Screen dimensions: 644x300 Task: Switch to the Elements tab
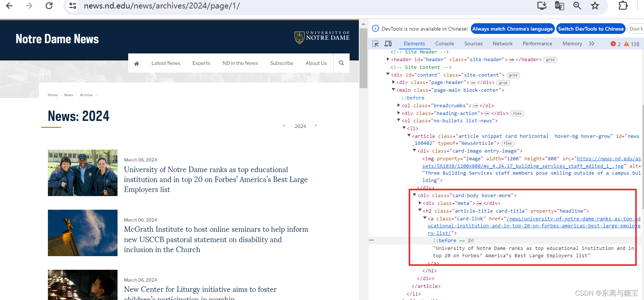coord(414,43)
